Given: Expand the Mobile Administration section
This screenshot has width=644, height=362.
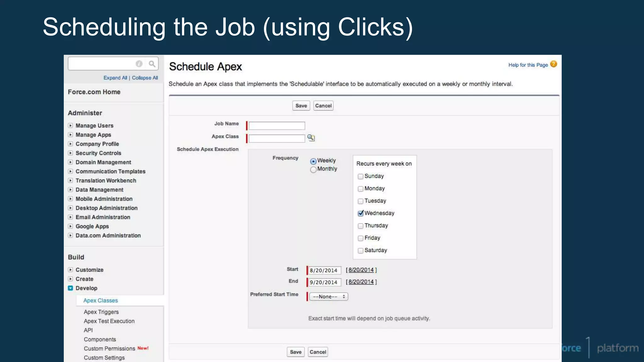Looking at the screenshot, I should pyautogui.click(x=70, y=199).
